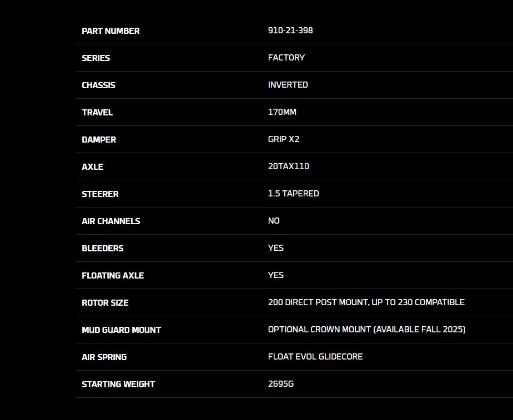Screen dimensions: 513x420
Task: Click the GRIP X2 damper value
Action: coord(283,139)
